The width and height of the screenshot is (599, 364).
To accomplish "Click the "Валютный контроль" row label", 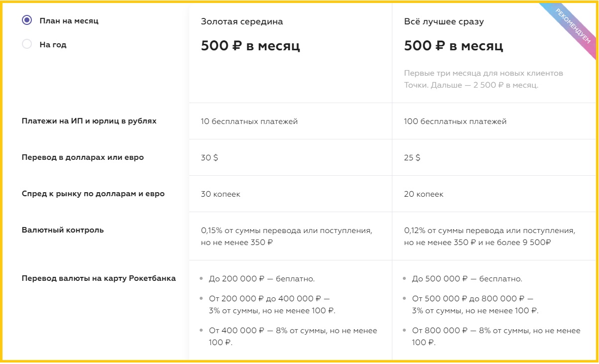I will click(x=63, y=230).
